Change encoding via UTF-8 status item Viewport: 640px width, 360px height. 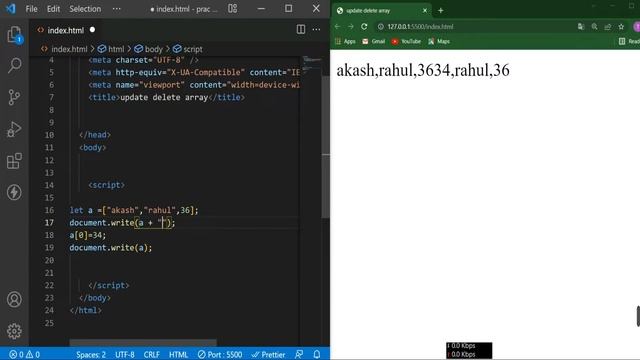[x=125, y=354]
